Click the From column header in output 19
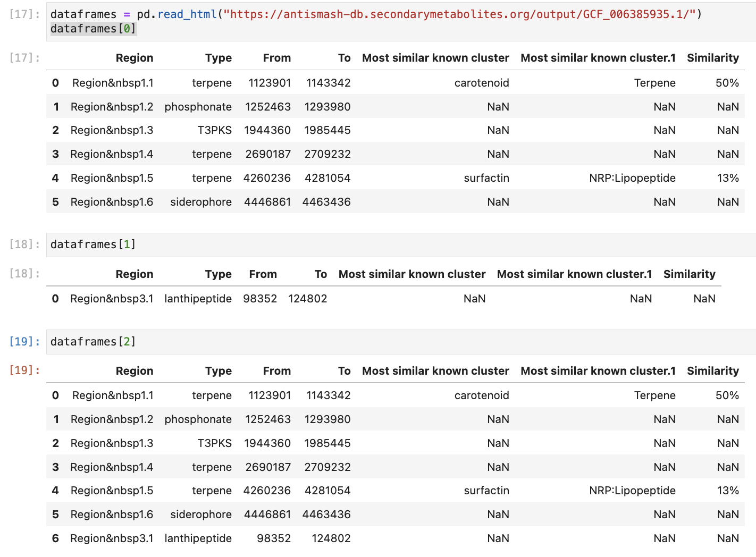 [277, 371]
